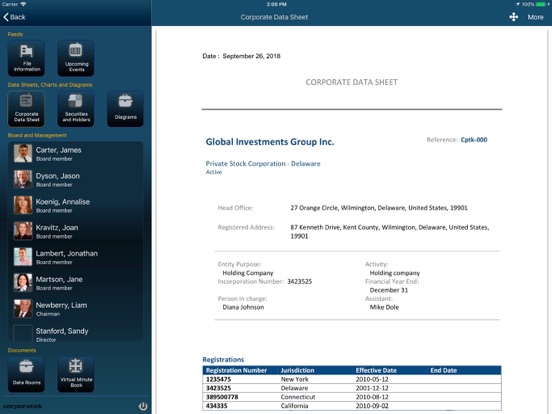The image size is (552, 414).
Task: Tap the Wi-Fi icon in status bar
Action: [24, 4]
